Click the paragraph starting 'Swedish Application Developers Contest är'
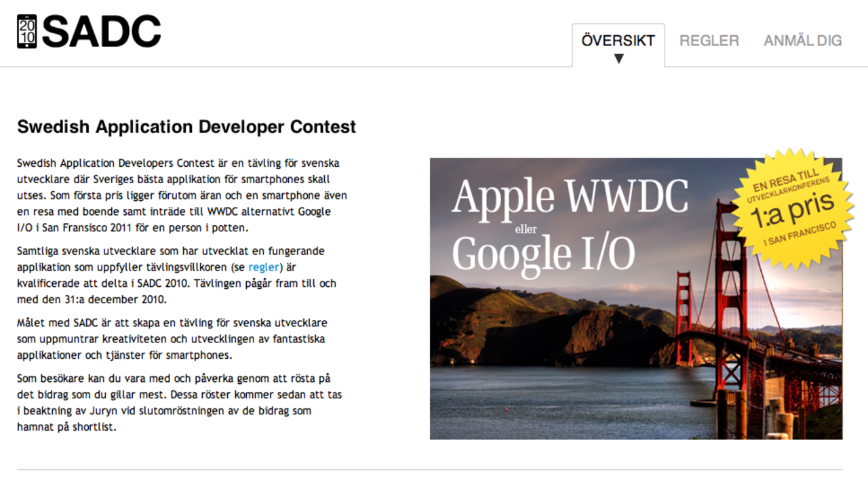Screen dimensions: 868x489 (x=183, y=195)
